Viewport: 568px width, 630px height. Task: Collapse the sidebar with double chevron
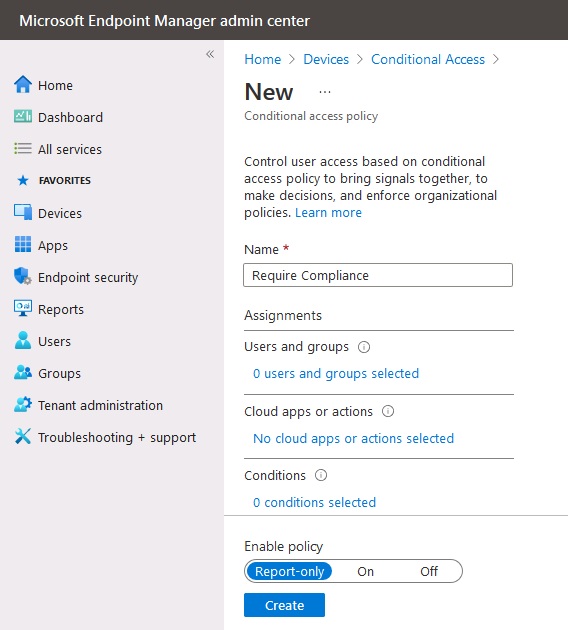[x=210, y=54]
